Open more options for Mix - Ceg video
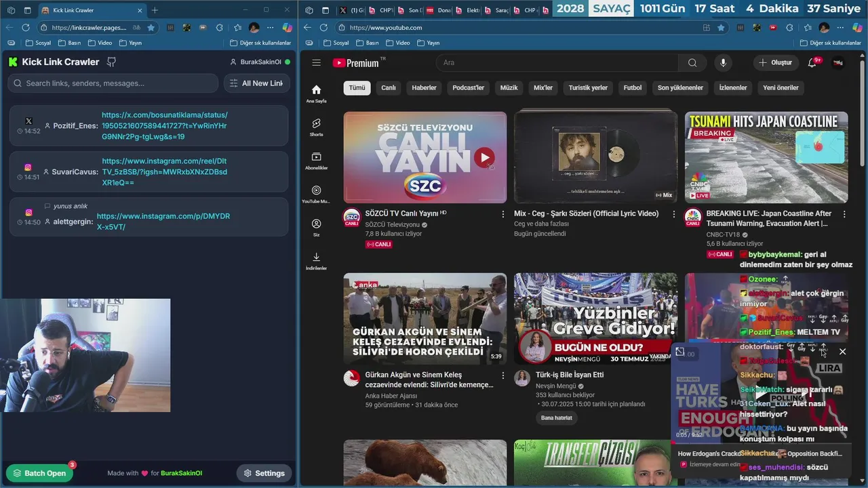Image resolution: width=868 pixels, height=488 pixels. click(673, 214)
